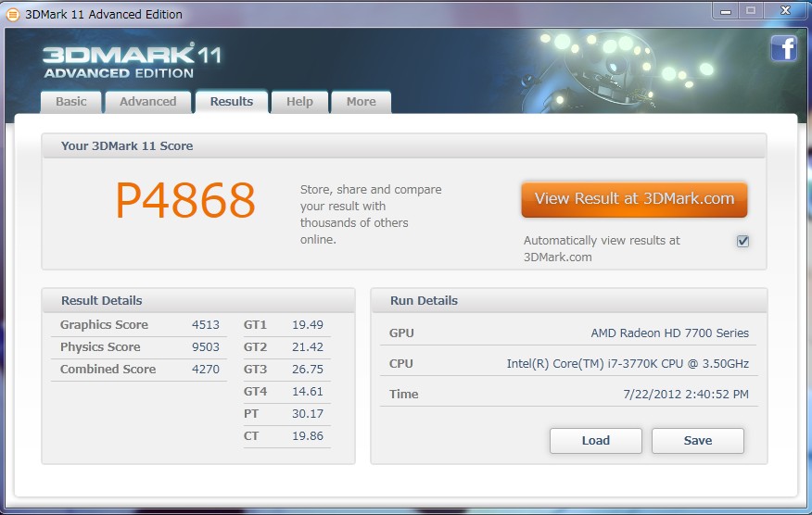The width and height of the screenshot is (812, 515).
Task: Click the GT1 result 19.49
Action: (x=308, y=325)
